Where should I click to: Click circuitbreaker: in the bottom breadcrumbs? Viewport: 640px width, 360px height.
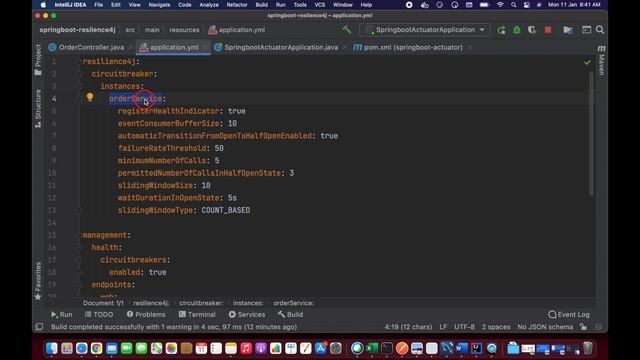pos(201,303)
